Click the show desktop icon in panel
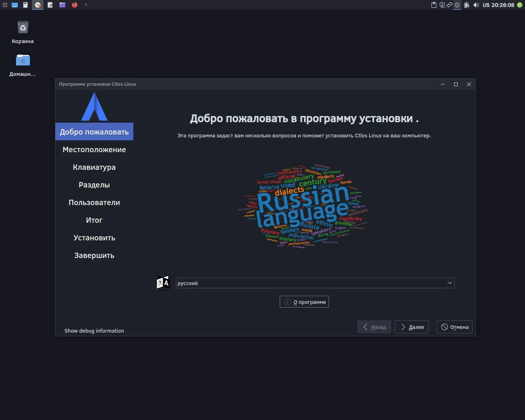Image resolution: width=525 pixels, height=420 pixels. [x=15, y=5]
